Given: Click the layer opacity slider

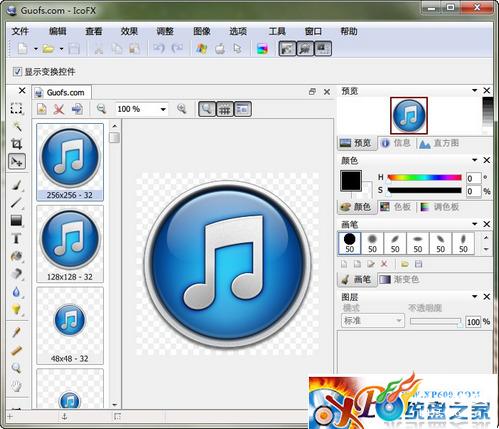Looking at the screenshot, I should coord(436,322).
